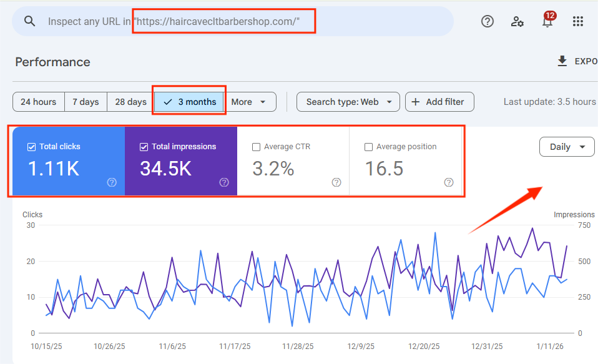Enable the Average position checkbox
This screenshot has width=598, height=364.
click(368, 147)
